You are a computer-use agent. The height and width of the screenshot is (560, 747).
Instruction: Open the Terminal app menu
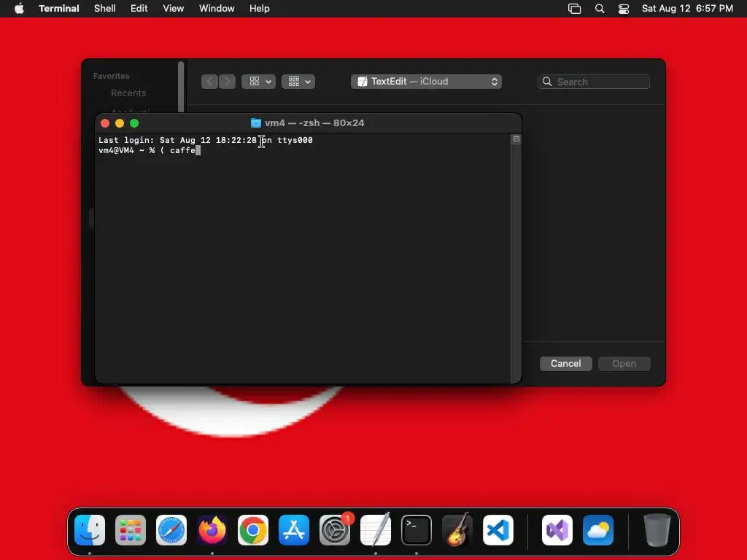[59, 9]
